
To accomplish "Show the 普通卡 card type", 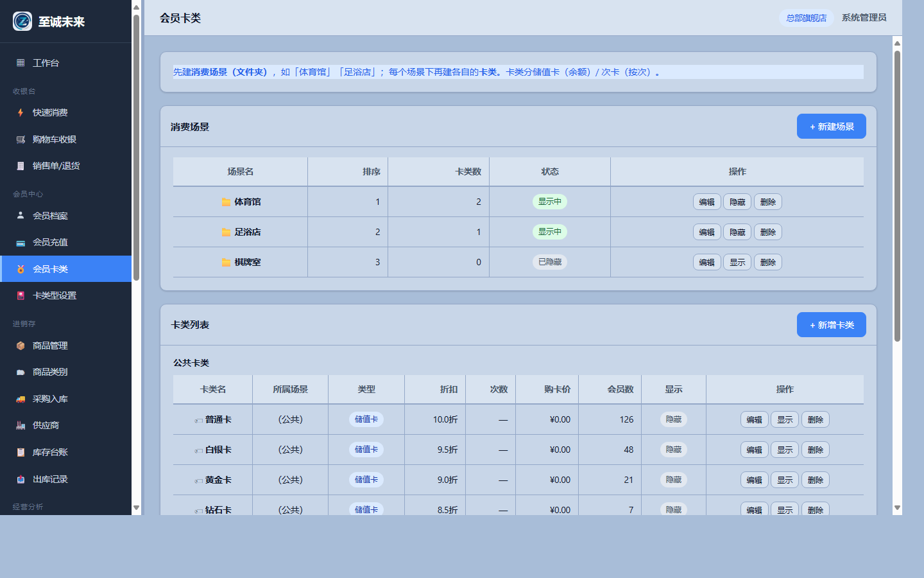I will click(785, 419).
